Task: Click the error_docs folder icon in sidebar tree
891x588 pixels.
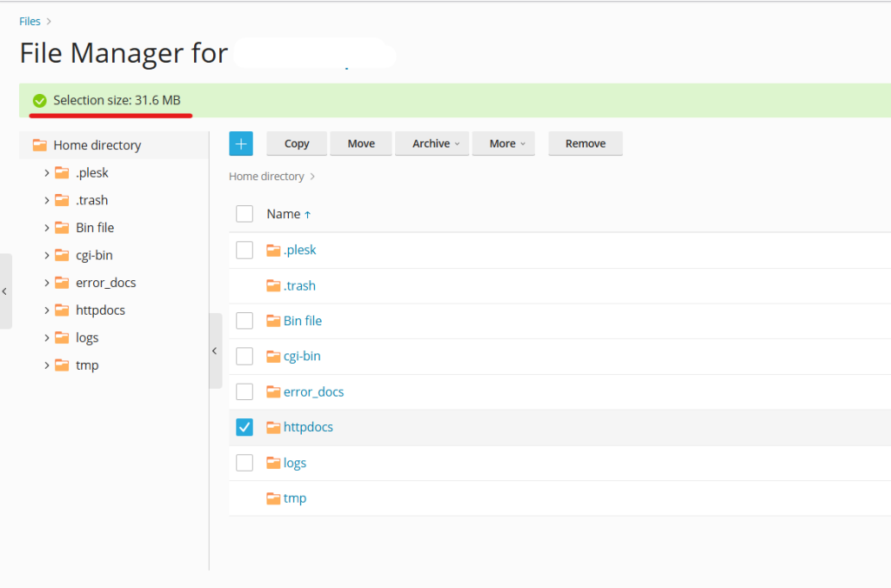Action: click(x=62, y=283)
